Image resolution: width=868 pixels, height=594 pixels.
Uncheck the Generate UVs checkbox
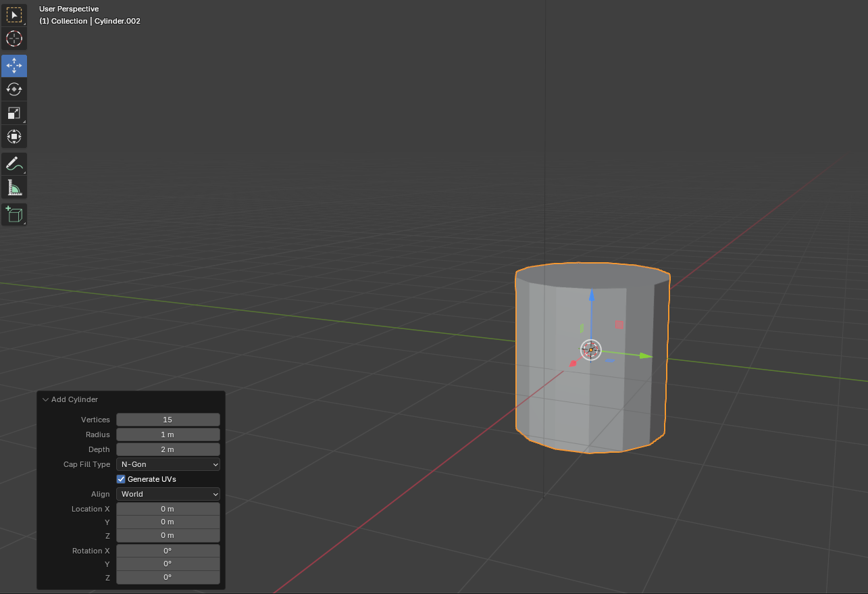(122, 479)
